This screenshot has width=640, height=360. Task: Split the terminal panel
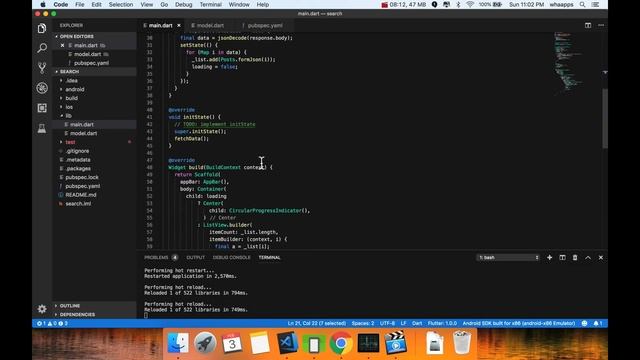[x=562, y=258]
